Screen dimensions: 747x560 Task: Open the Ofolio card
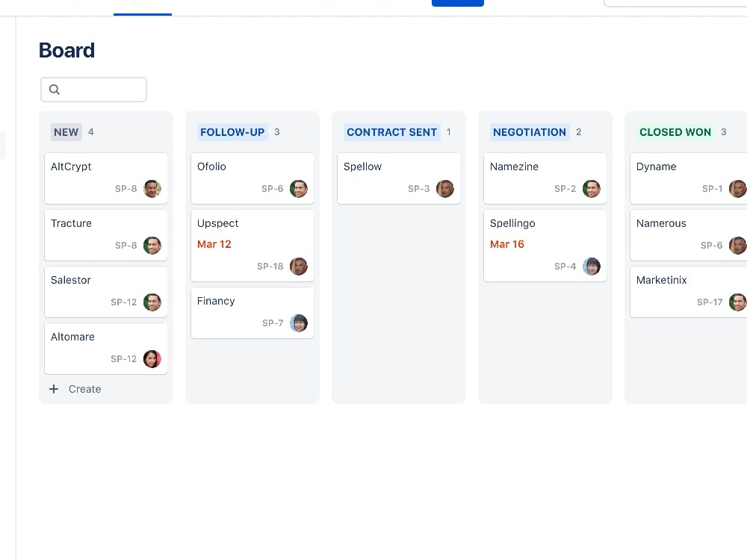tap(252, 178)
